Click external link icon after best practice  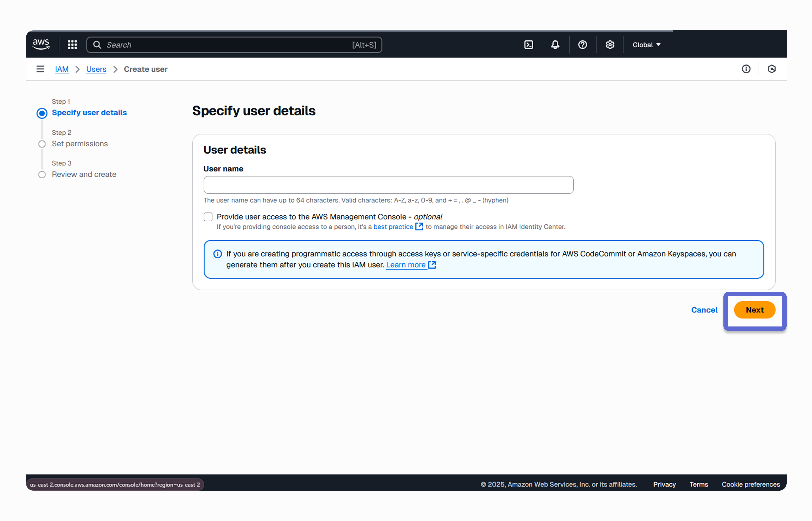[419, 226]
